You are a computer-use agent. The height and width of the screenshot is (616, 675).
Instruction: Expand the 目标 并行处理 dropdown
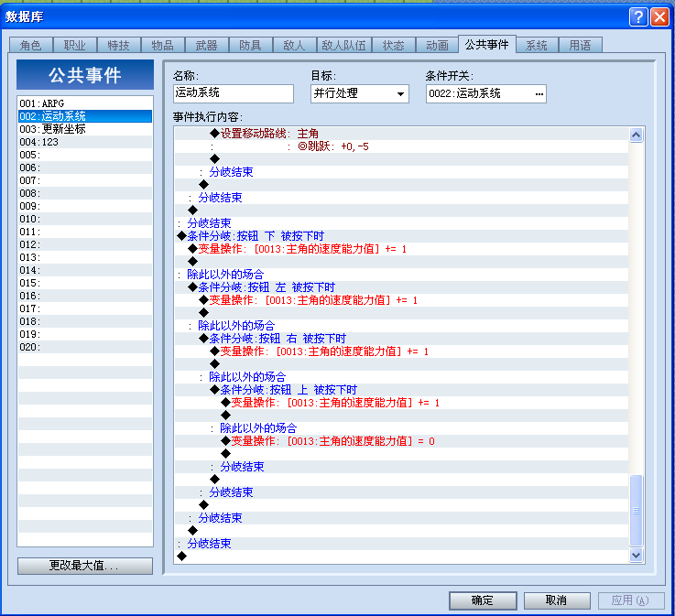(400, 93)
